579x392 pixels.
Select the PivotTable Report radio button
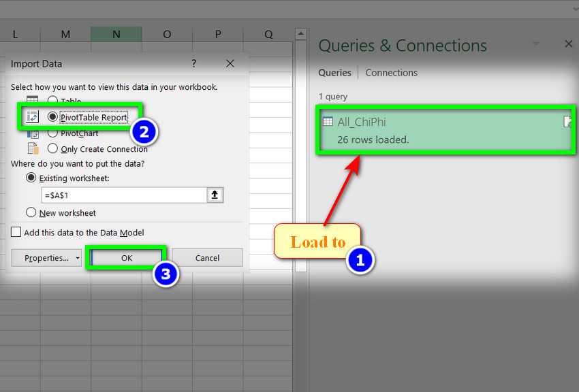pos(52,117)
